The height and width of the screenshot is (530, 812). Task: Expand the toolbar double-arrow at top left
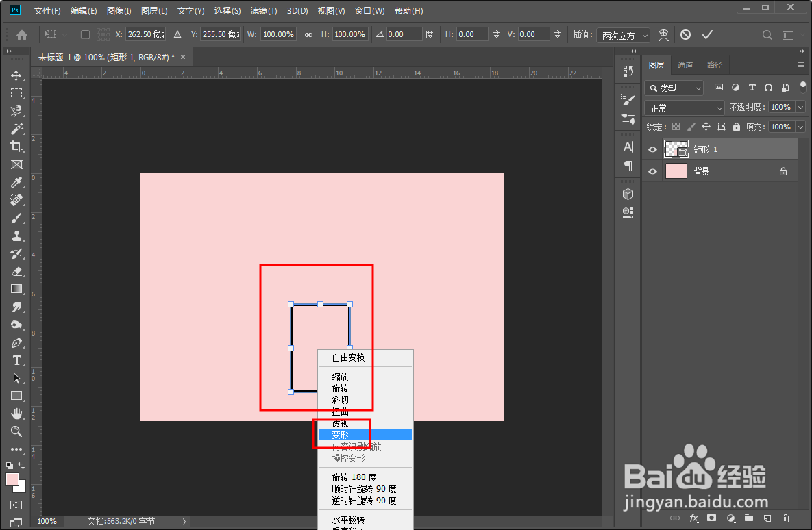[x=9, y=51]
